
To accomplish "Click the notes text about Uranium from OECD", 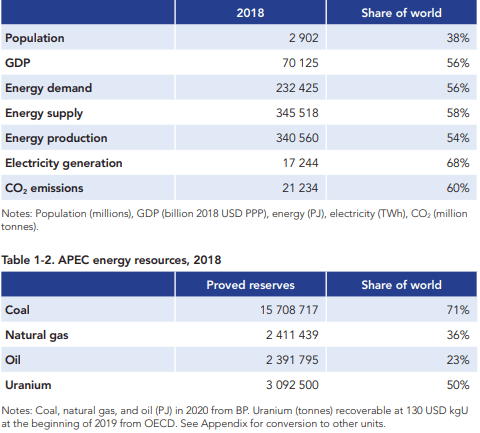I will tap(235, 417).
